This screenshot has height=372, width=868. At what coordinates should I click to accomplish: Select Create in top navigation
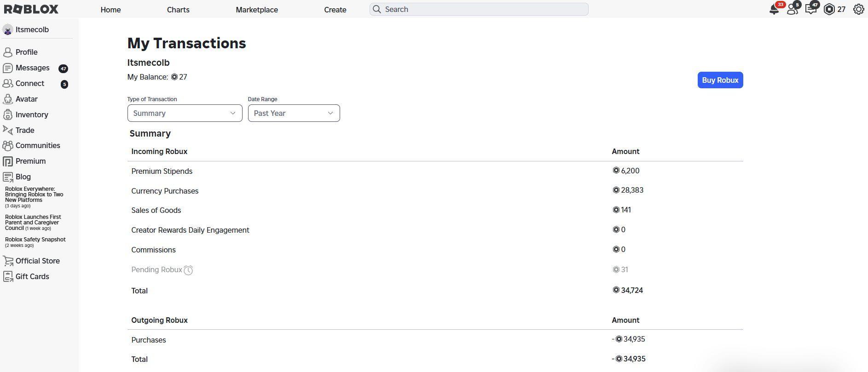335,10
